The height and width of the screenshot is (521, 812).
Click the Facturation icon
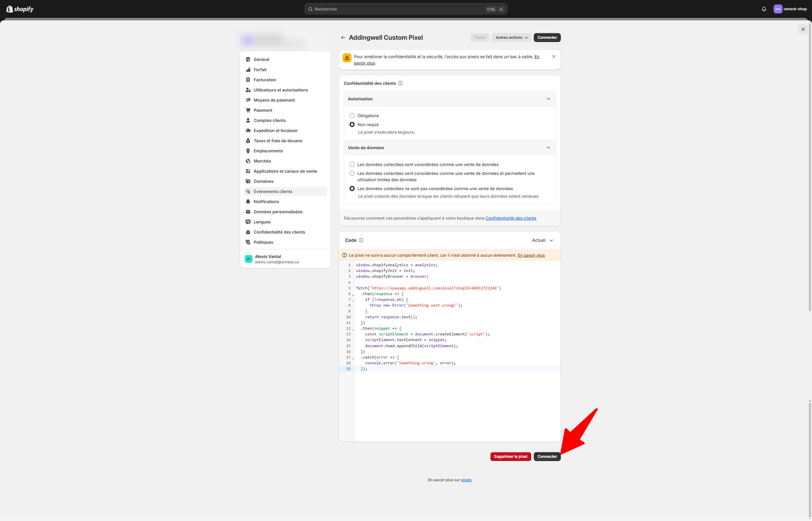click(x=248, y=80)
